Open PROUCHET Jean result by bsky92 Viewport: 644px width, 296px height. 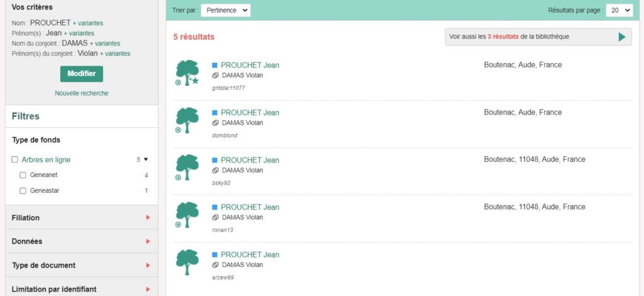(x=250, y=160)
